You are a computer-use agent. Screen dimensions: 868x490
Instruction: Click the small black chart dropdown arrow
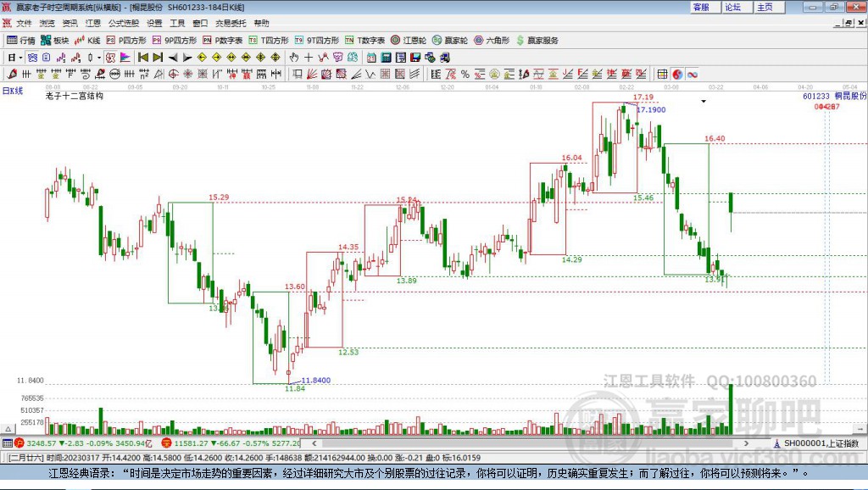[704, 102]
